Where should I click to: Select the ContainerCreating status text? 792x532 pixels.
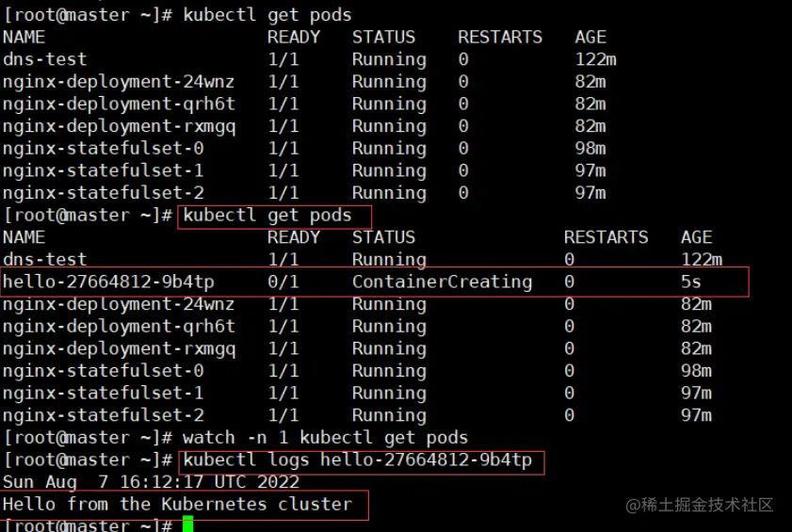[442, 282]
